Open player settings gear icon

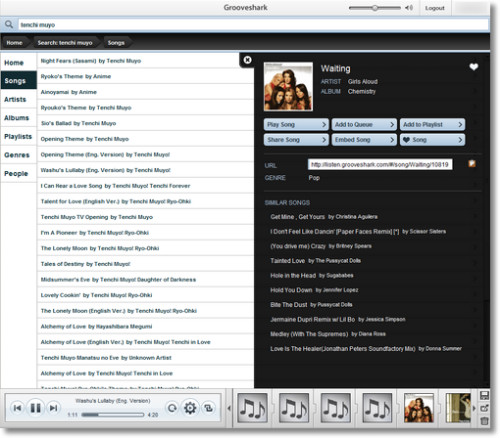coord(190,408)
